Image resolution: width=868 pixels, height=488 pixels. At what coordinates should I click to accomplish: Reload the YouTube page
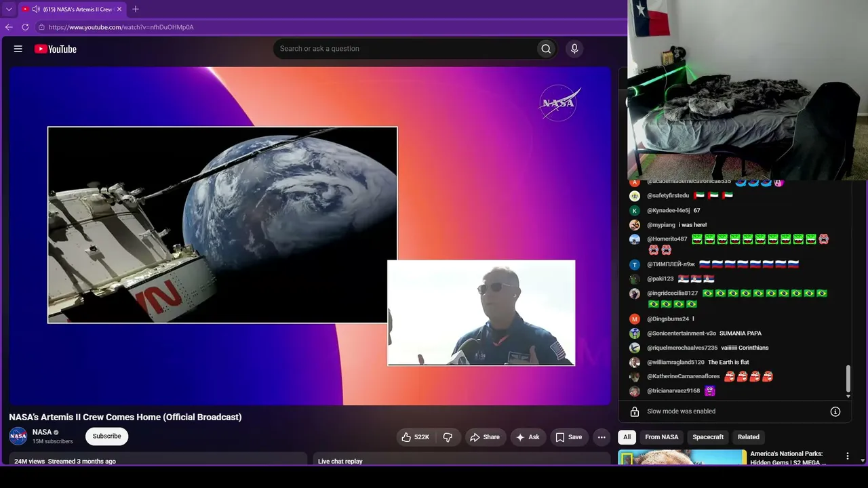pos(25,27)
